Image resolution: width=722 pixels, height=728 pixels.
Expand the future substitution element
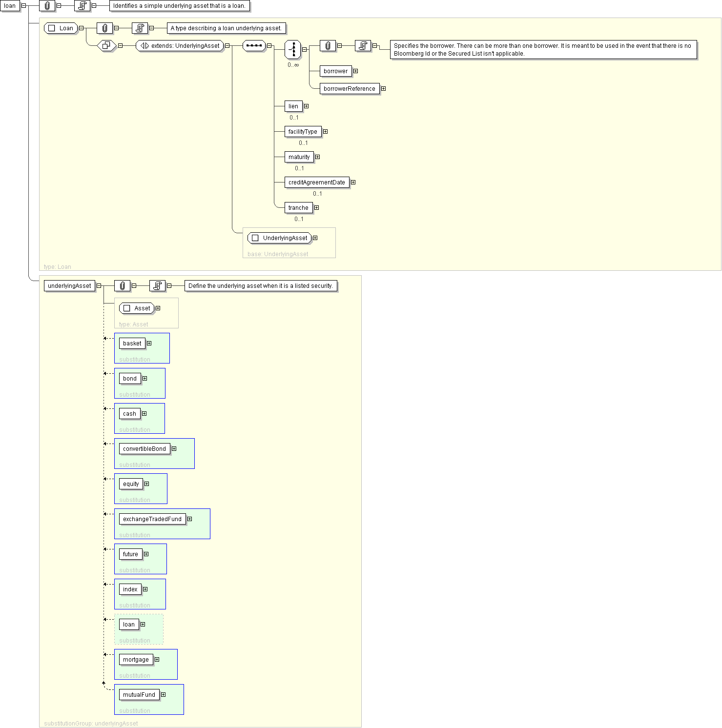pos(146,554)
